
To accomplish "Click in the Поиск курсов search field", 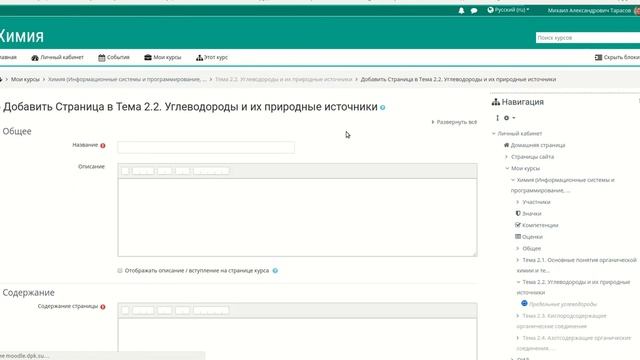I will pyautogui.click(x=588, y=38).
